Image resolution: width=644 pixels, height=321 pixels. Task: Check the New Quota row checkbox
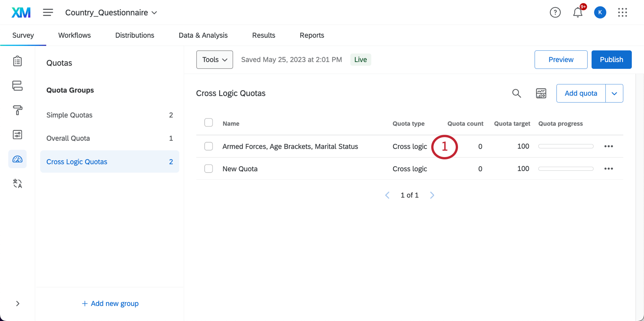coord(208,168)
